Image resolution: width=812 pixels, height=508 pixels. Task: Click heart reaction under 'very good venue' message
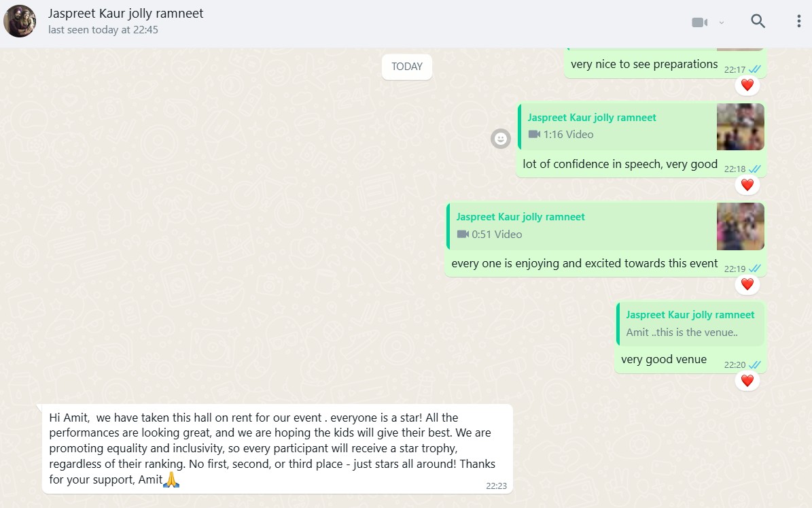coord(747,381)
